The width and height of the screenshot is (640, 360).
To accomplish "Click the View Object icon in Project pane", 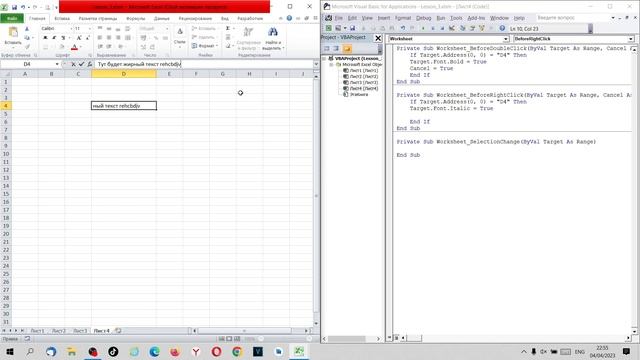I will pyautogui.click(x=336, y=49).
